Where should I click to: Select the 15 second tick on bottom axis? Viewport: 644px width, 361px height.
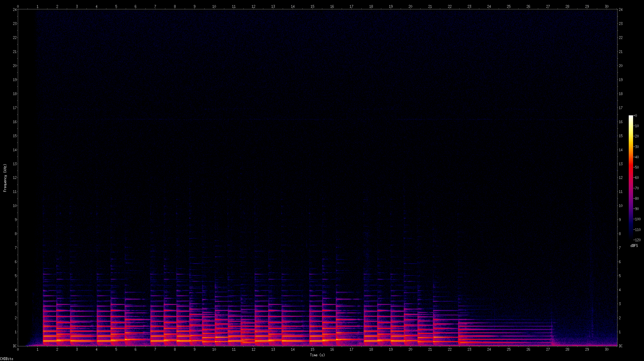(312, 349)
